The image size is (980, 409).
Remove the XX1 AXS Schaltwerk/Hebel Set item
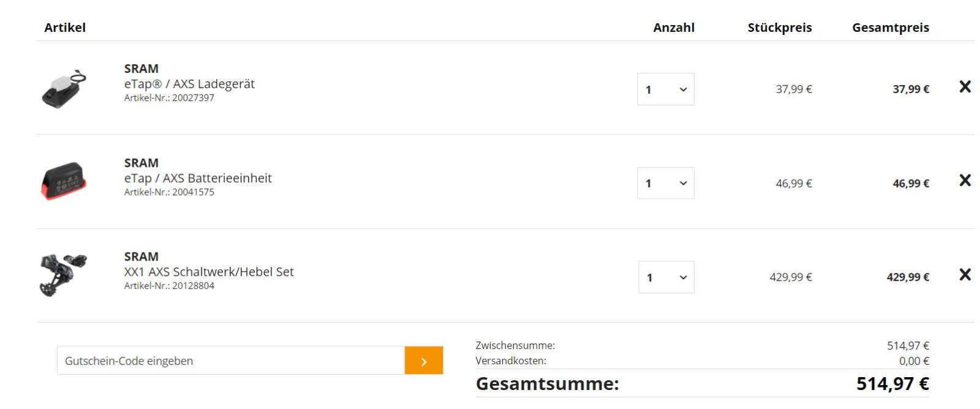coord(965,275)
